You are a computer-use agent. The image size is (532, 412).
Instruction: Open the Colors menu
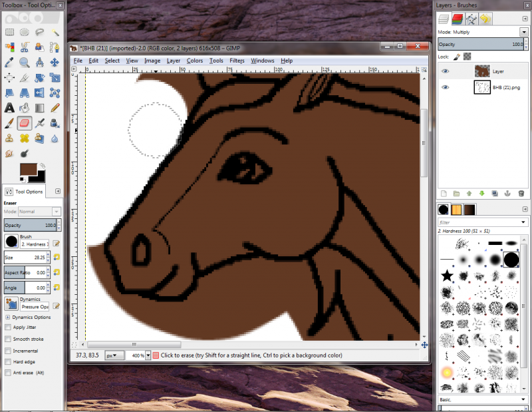coord(195,61)
